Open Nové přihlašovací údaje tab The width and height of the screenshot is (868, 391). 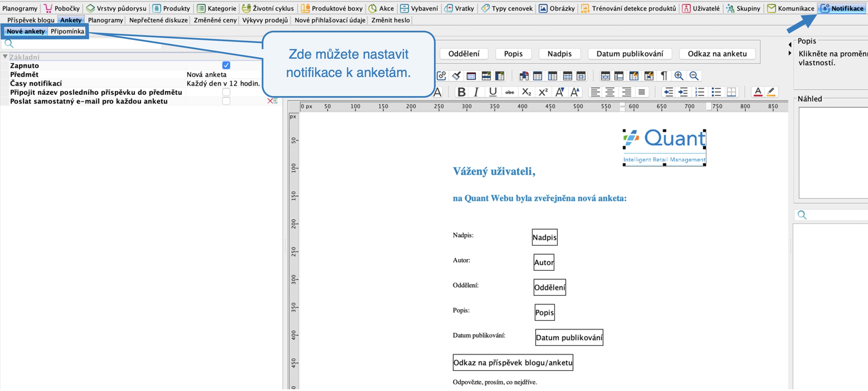coord(330,20)
